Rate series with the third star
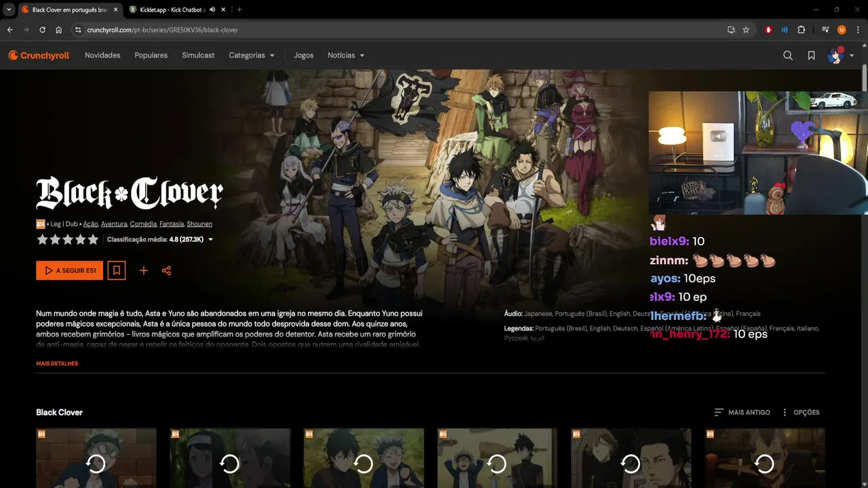Viewport: 868px width, 488px height. click(68, 239)
